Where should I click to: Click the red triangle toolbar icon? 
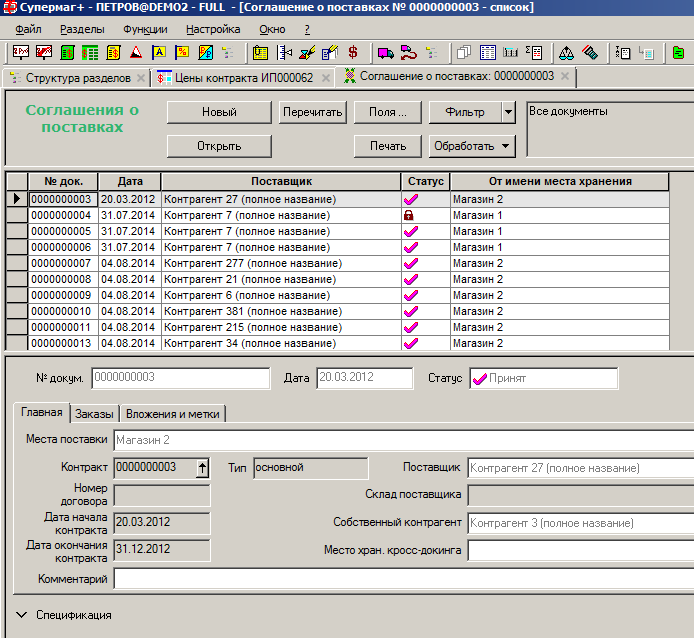(136, 53)
